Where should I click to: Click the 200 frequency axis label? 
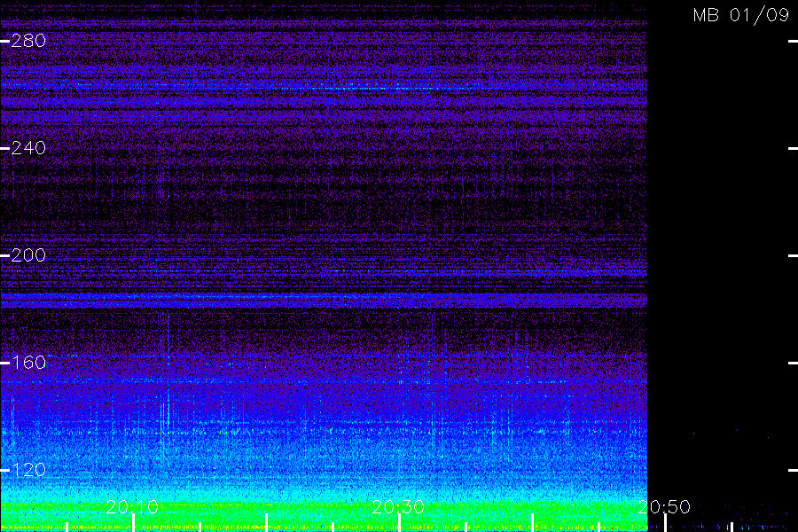coord(28,255)
